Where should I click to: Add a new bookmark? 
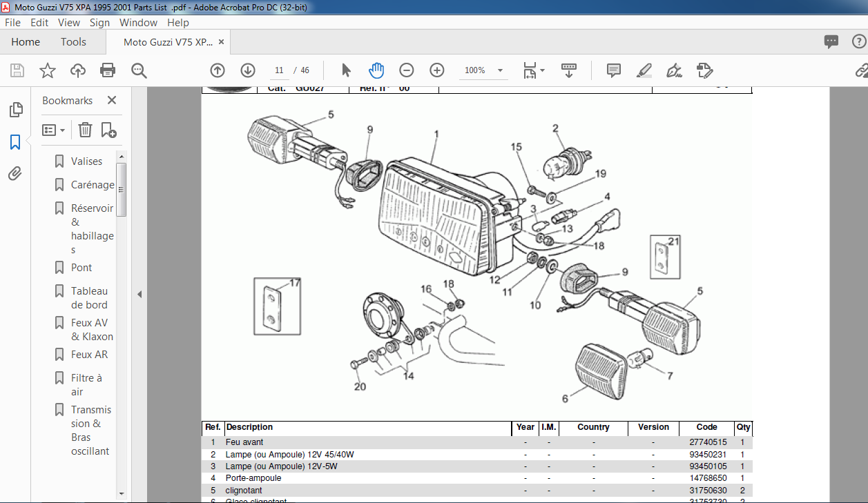[108, 130]
